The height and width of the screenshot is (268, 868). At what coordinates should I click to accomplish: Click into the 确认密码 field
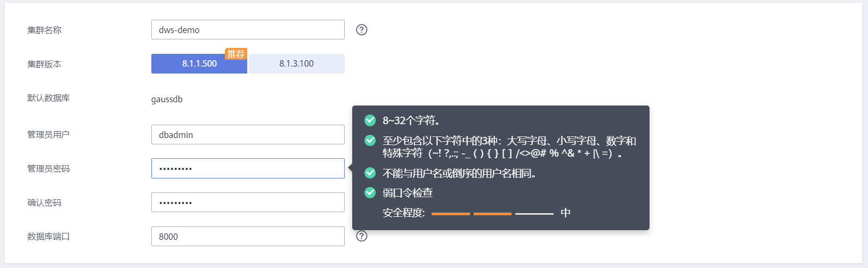[x=248, y=202]
